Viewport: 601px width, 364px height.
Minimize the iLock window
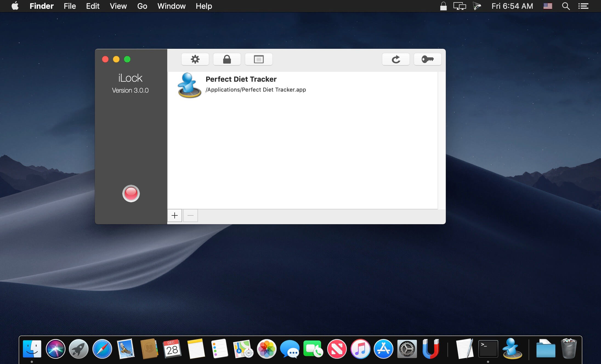click(116, 59)
